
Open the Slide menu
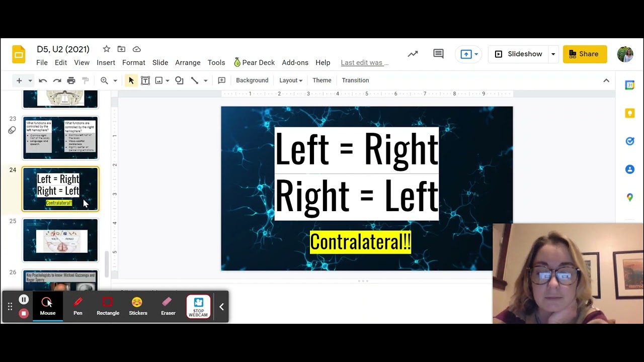[x=160, y=62]
